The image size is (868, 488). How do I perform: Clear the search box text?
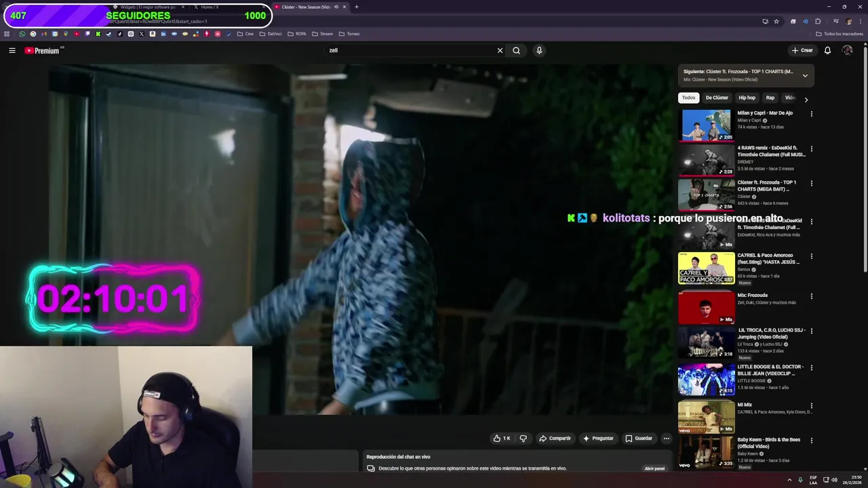click(x=500, y=50)
